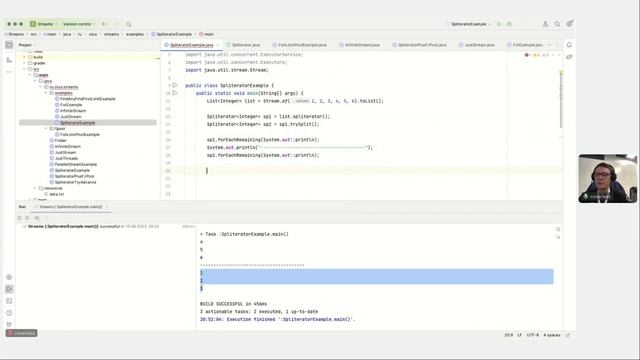Click the streams breadcrumb in navigation bar
Viewport: 640px width, 360px height.
click(x=111, y=34)
